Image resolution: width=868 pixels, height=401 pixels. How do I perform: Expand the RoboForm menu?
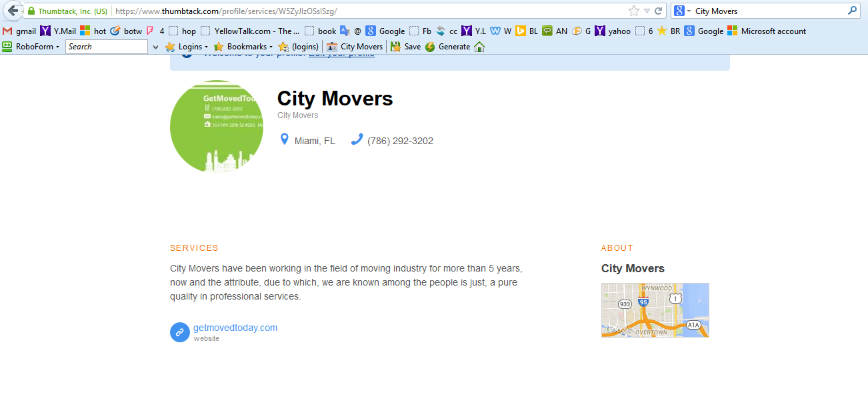(31, 47)
